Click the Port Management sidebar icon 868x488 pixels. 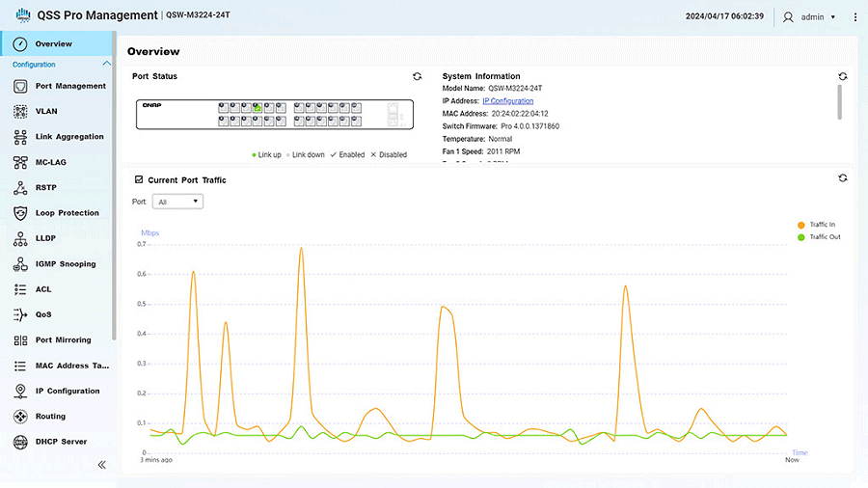click(x=21, y=86)
